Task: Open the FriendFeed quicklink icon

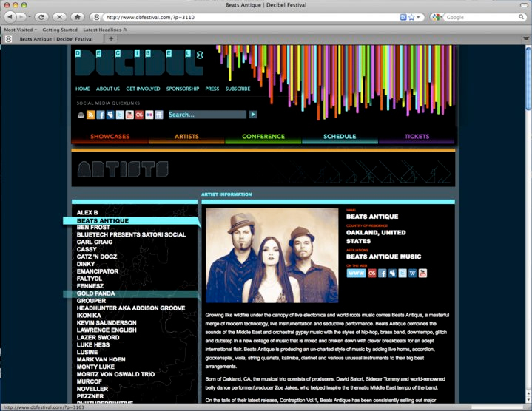Action: pyautogui.click(x=159, y=115)
